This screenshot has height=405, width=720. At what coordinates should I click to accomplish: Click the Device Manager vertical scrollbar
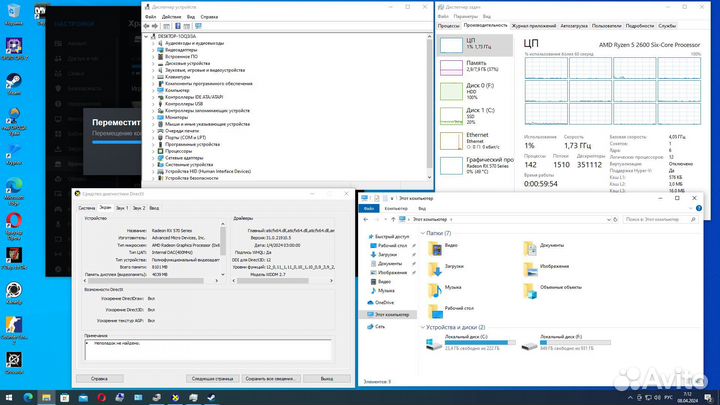pyautogui.click(x=429, y=107)
